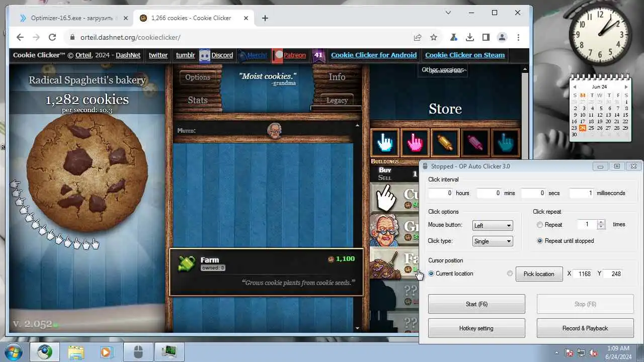Open Legacy menu
Image resolution: width=644 pixels, height=362 pixels.
pyautogui.click(x=337, y=100)
